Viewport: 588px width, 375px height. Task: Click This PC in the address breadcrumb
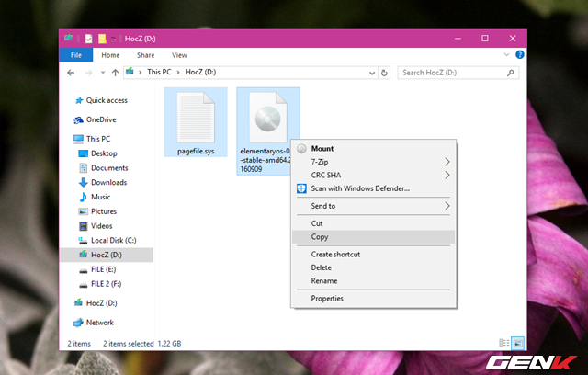159,72
